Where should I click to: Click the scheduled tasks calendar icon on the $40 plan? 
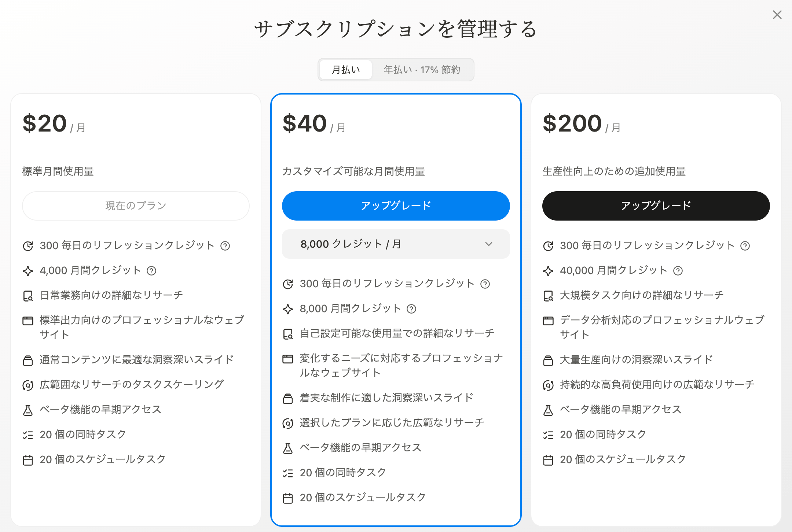[x=288, y=497]
